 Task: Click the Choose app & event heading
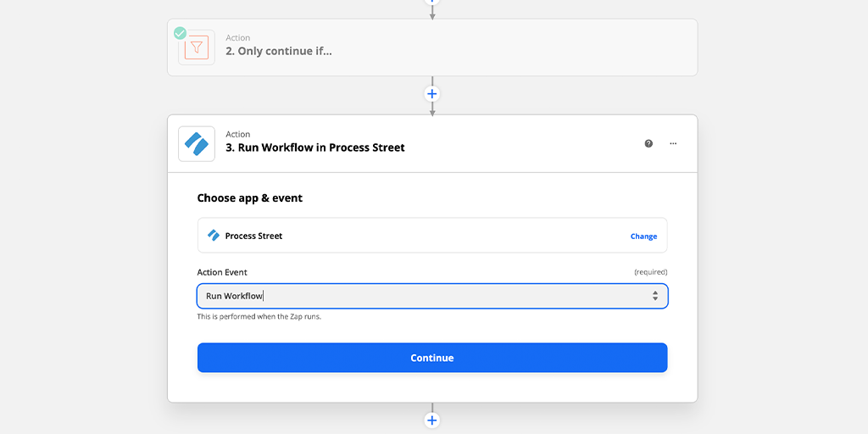pos(250,198)
